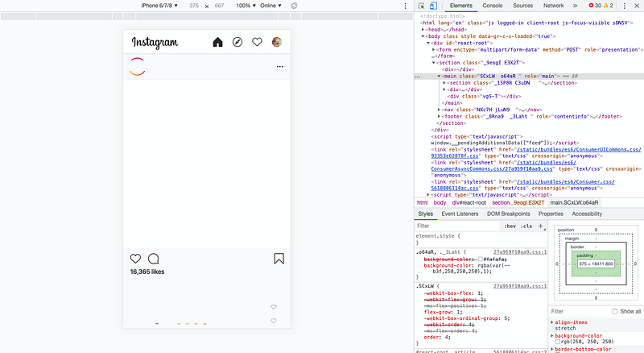
Task: Select section._9eogI.E3X2T in the breadcrumb
Action: pyautogui.click(x=518, y=203)
